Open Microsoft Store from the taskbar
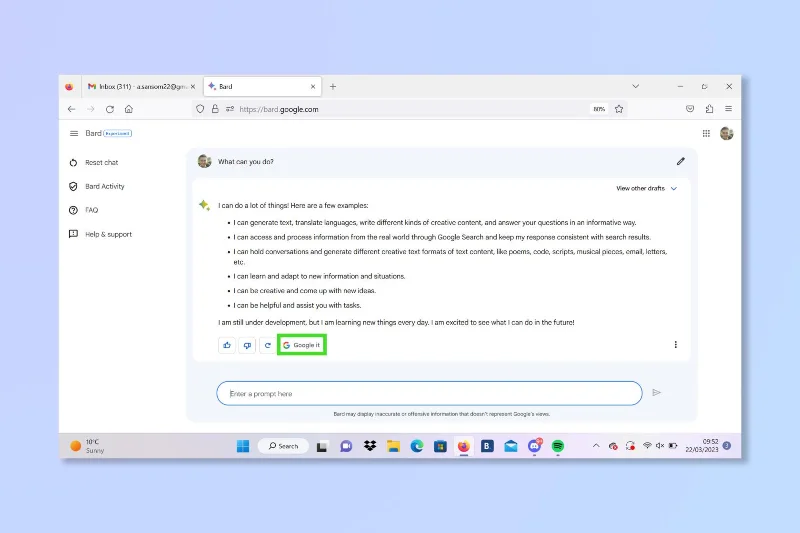 tap(440, 446)
